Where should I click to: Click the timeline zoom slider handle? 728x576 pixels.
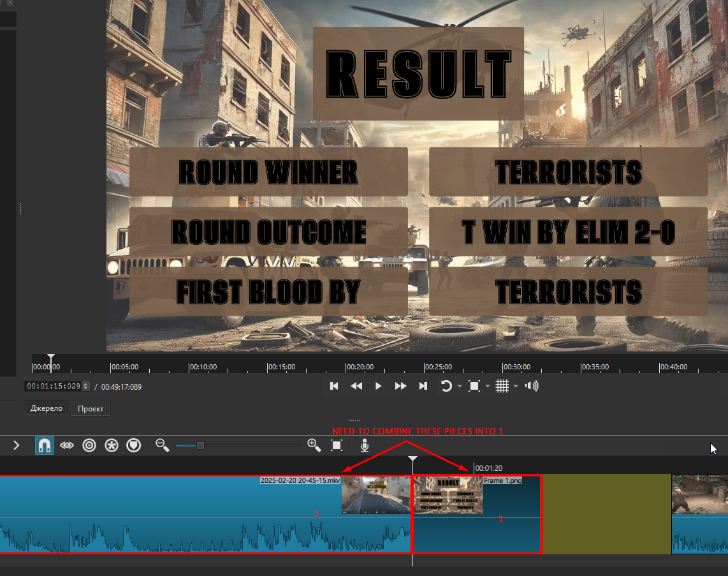200,445
